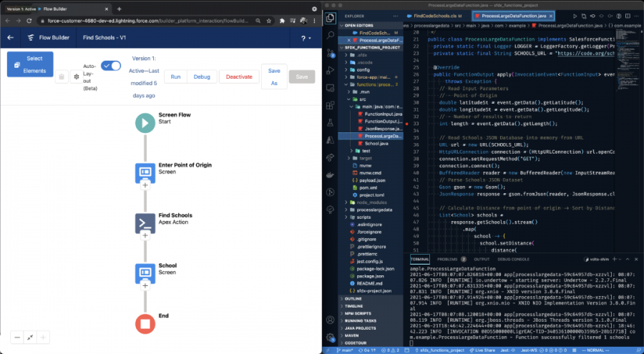Open the Search view in VS Code

tap(330, 36)
